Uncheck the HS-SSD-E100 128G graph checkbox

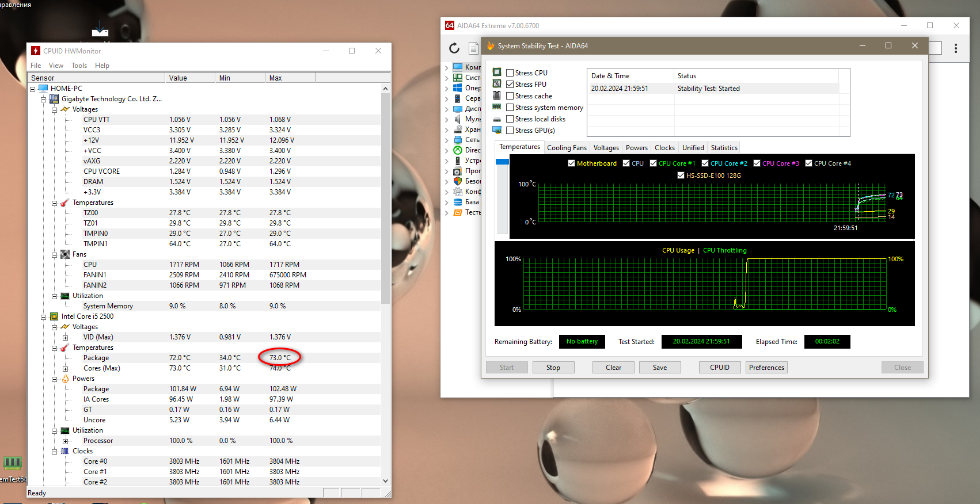[x=681, y=175]
